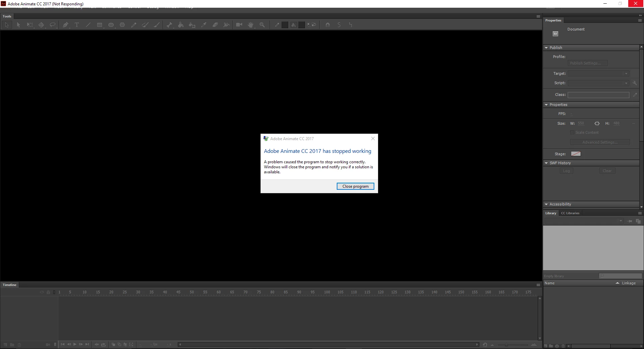Select the 3D Rotation tool

[x=41, y=25]
